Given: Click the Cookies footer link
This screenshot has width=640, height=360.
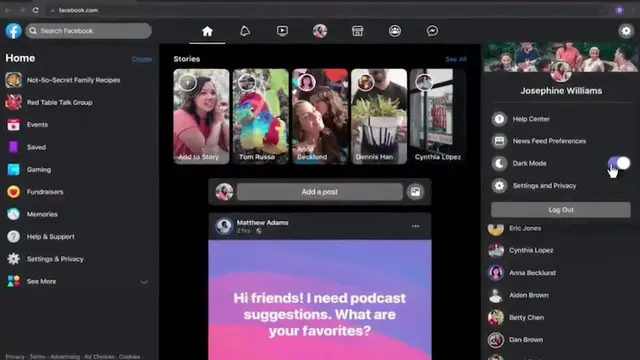Looking at the screenshot, I should tap(129, 357).
